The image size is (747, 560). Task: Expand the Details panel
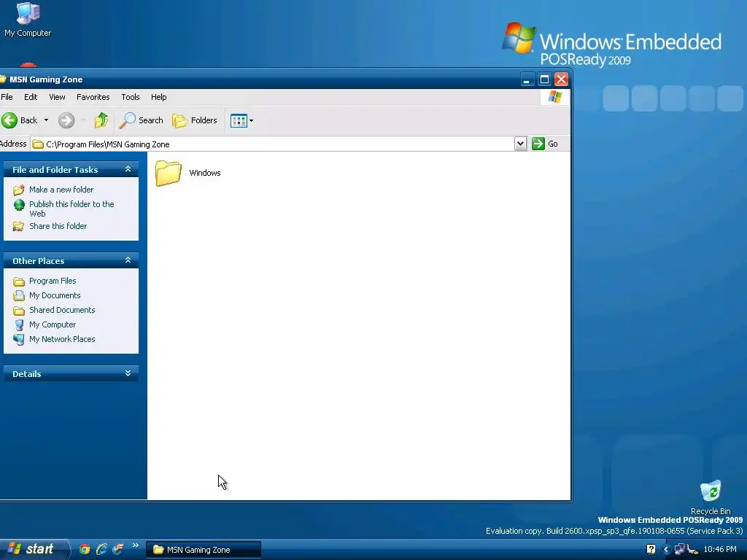pos(128,374)
